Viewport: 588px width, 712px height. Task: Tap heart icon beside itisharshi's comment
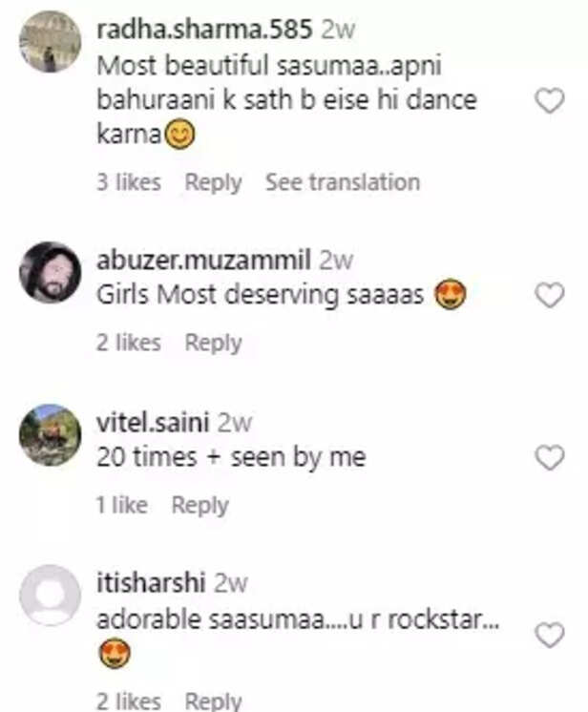pos(549,634)
